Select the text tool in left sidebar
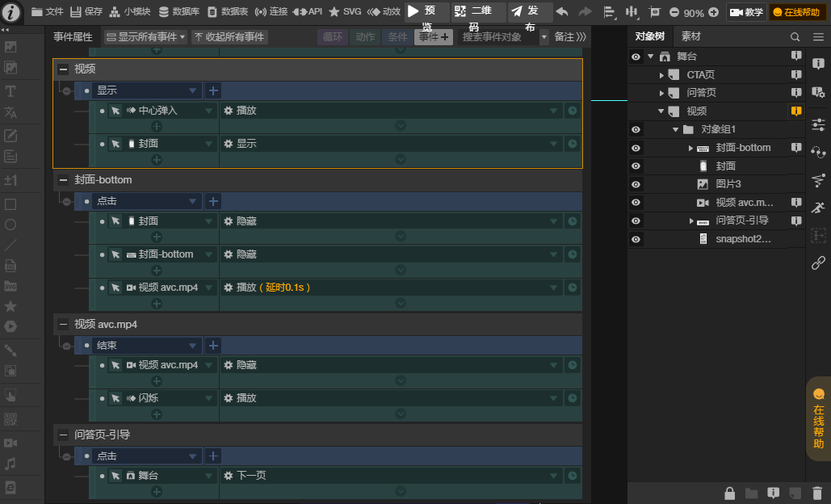This screenshot has height=504, width=831. (x=10, y=91)
